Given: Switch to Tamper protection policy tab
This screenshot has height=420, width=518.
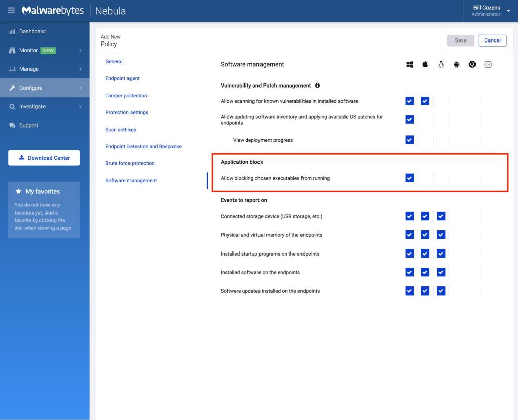Looking at the screenshot, I should (x=126, y=96).
